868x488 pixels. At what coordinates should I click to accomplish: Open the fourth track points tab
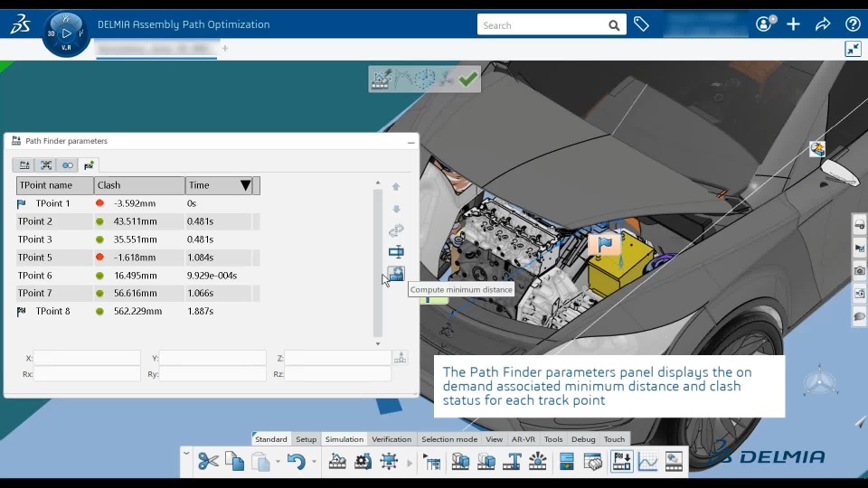tap(89, 164)
